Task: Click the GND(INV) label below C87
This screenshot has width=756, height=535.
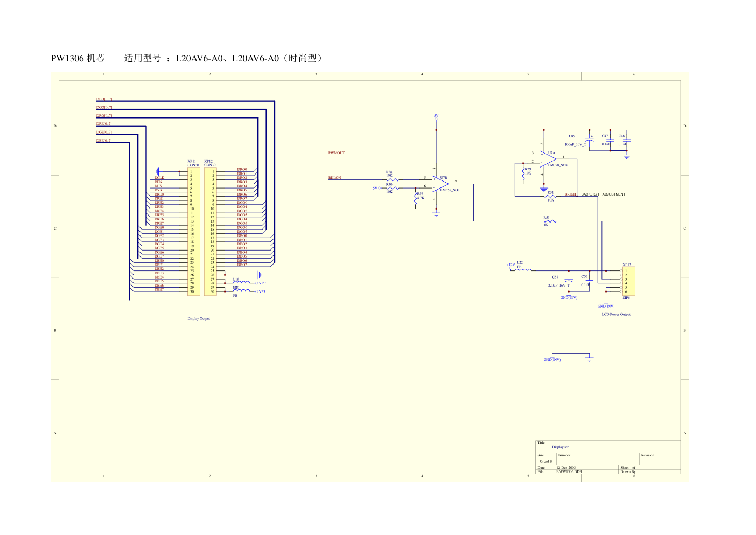Action: tap(569, 298)
